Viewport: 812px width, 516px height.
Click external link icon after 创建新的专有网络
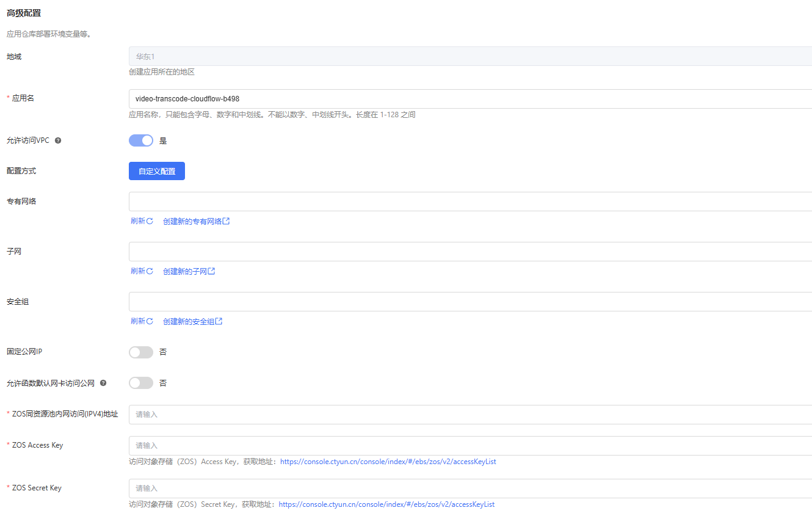227,221
